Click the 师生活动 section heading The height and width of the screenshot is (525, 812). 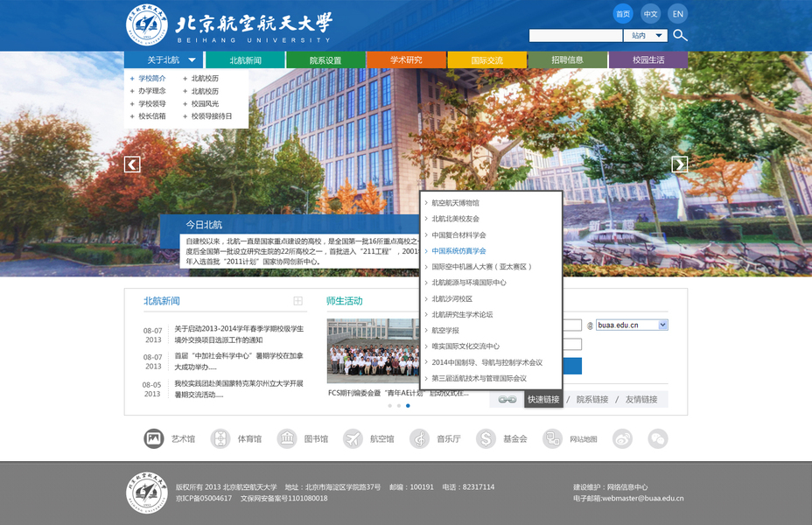(x=345, y=301)
